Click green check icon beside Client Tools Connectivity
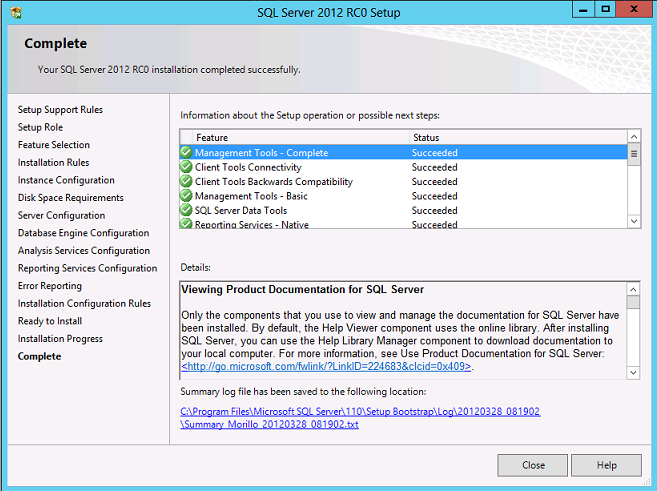Image resolution: width=657 pixels, height=491 pixels. [x=186, y=167]
